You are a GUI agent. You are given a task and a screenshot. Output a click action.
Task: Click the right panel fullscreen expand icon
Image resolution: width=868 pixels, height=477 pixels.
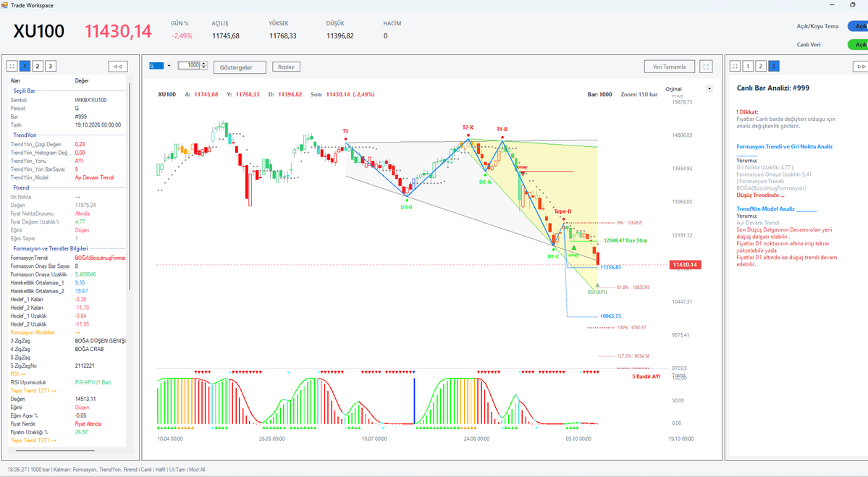click(x=735, y=67)
